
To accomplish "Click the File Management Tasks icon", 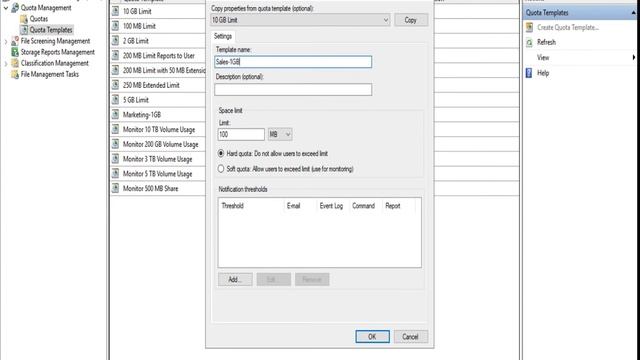I will tap(15, 74).
